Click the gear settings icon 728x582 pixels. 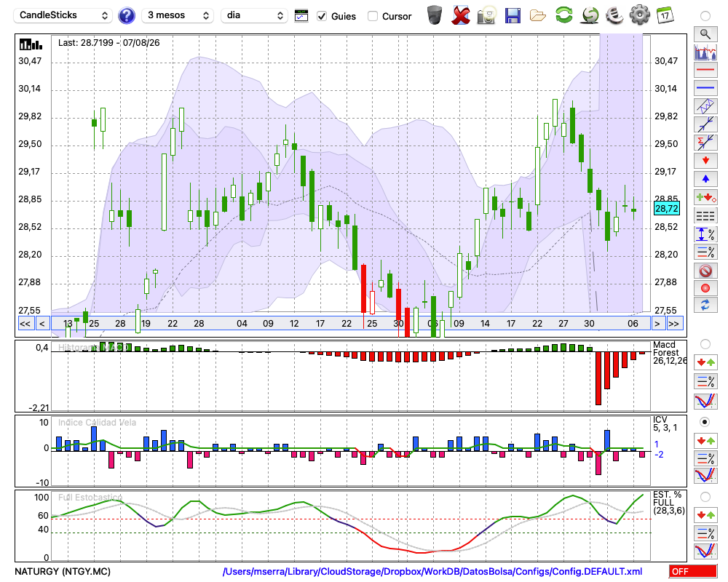(639, 15)
